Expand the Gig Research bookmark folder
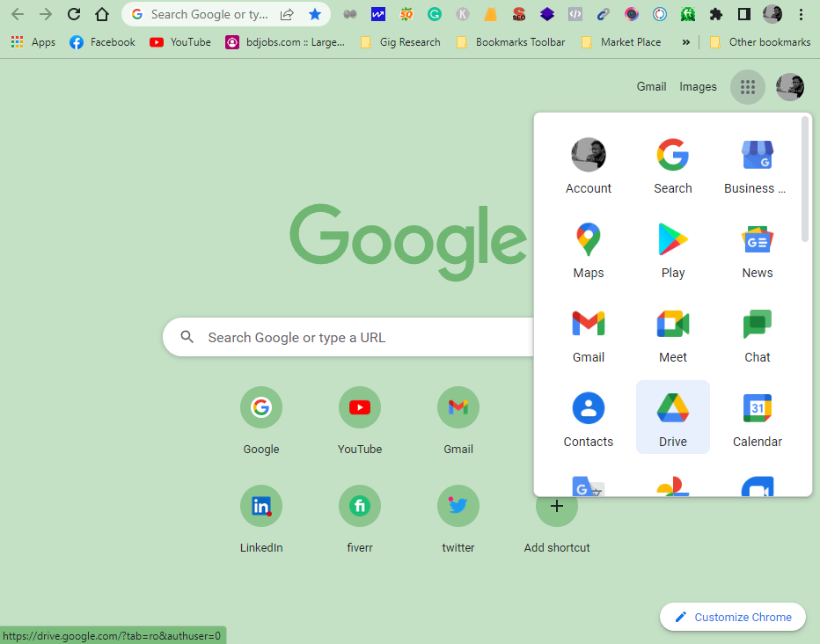The height and width of the screenshot is (644, 820). pyautogui.click(x=401, y=42)
